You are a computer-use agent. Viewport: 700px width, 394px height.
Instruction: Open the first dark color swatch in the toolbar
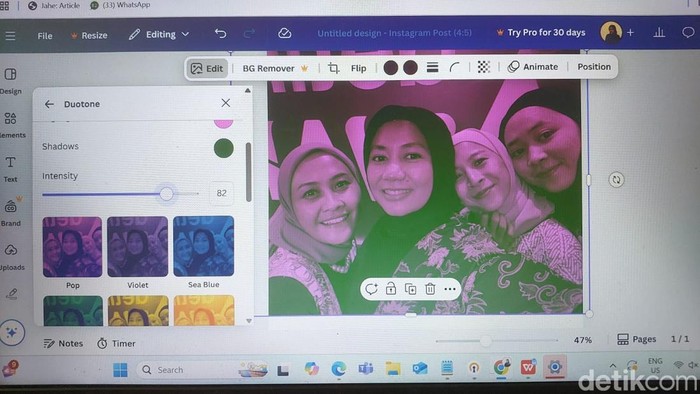point(391,68)
